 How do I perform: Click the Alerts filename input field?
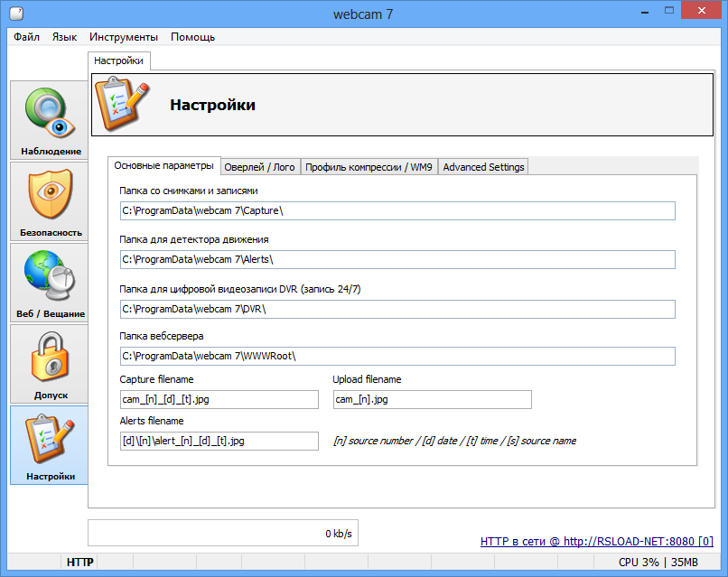click(219, 441)
